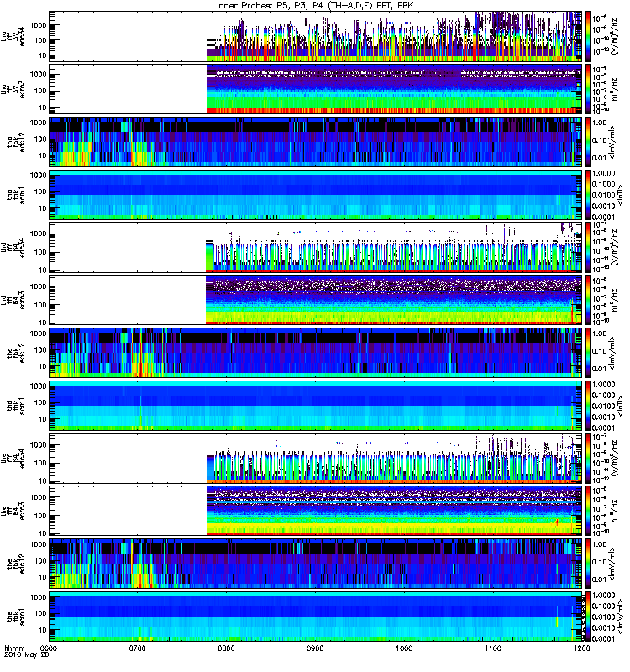Click the "nT²/Hz" unit label of tha scm3
The height and width of the screenshot is (672, 630).
614,89
